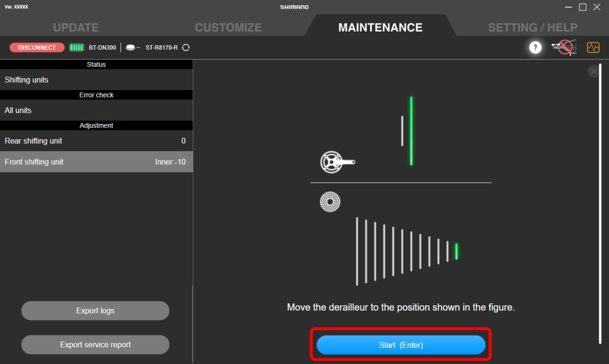The image size is (609, 364).
Task: Switch to the UPDATE tab
Action: pos(75,27)
